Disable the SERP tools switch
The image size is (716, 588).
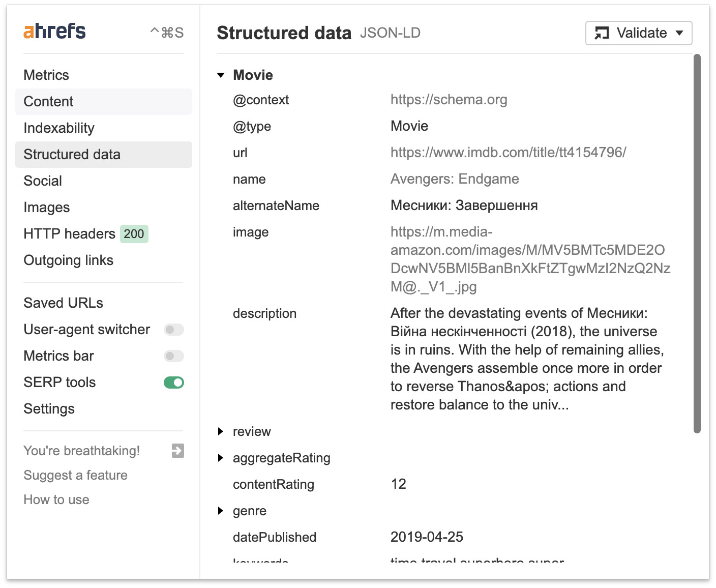pos(173,383)
